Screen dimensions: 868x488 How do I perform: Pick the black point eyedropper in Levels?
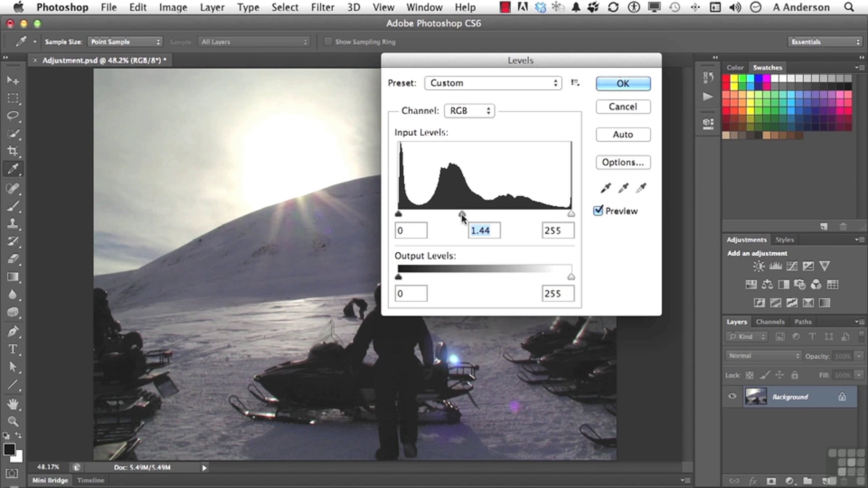[605, 188]
